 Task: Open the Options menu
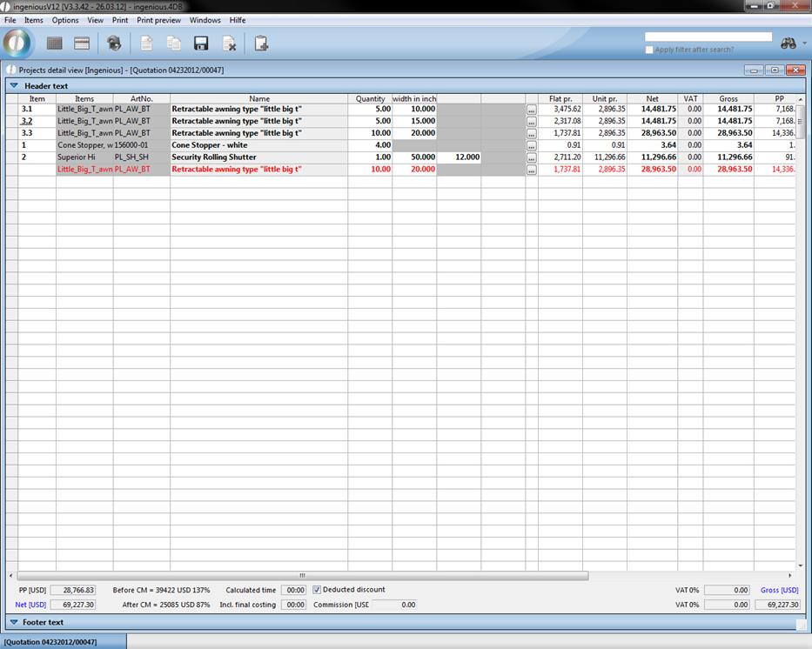[64, 20]
